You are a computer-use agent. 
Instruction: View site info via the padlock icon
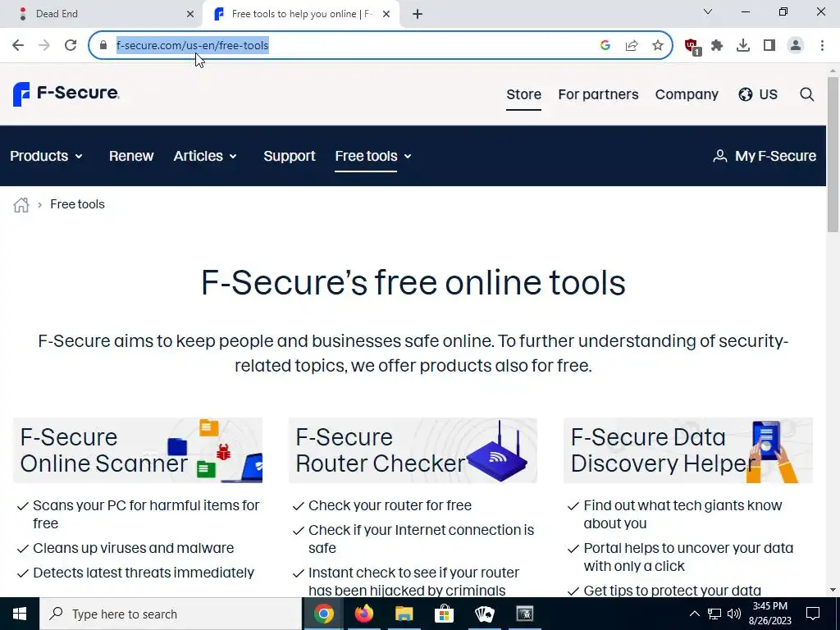(x=103, y=45)
